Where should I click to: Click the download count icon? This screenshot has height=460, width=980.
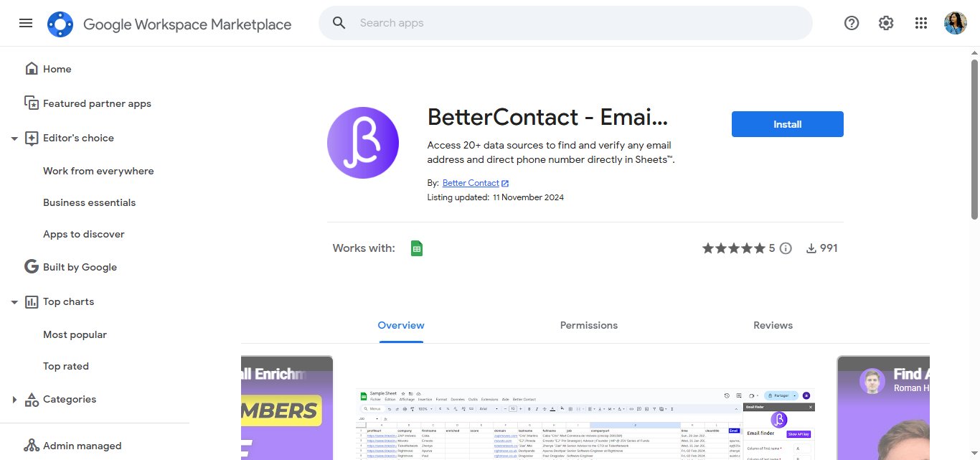811,248
